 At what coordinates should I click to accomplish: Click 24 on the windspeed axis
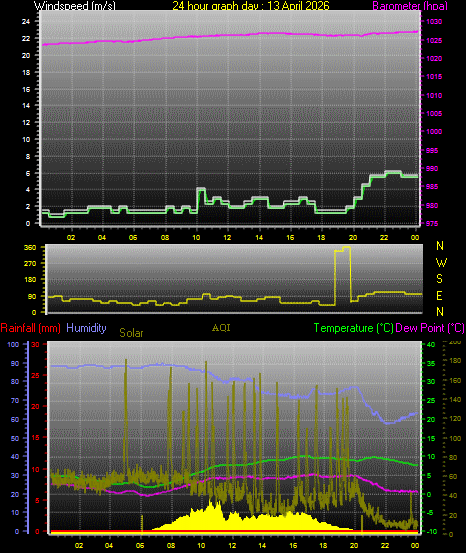click(26, 22)
